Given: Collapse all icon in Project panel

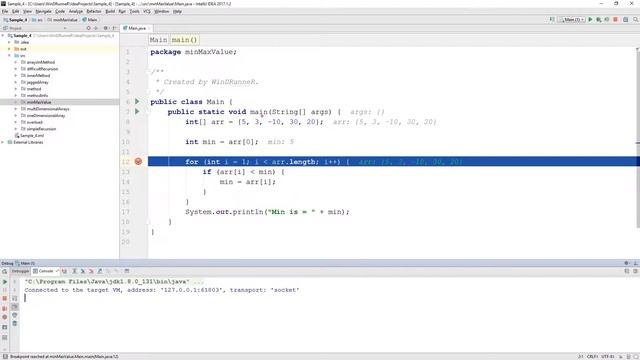Looking at the screenshot, I should (x=96, y=28).
